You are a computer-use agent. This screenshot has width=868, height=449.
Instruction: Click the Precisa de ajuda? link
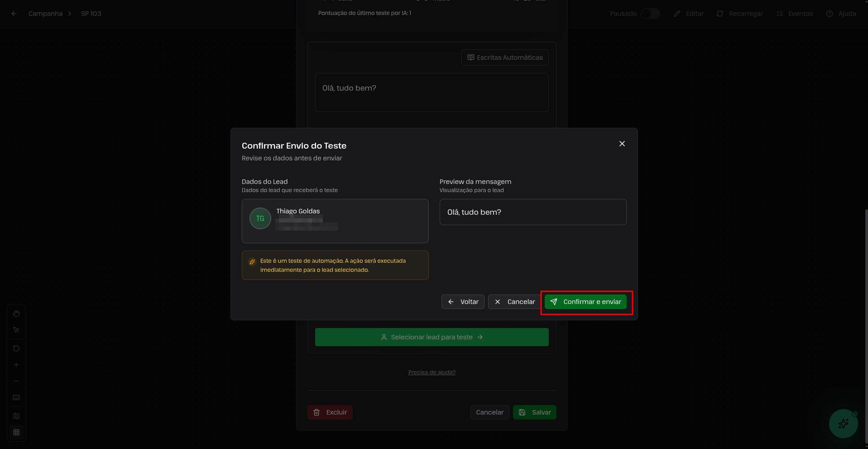click(x=432, y=372)
